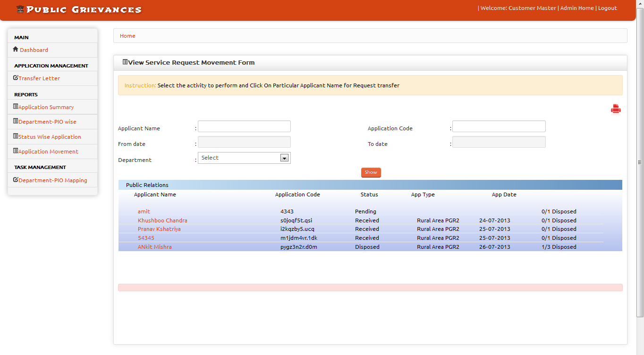The height and width of the screenshot is (355, 644).
Task: Click the edit icon beside Department-PIO Mapping
Action: [x=16, y=180]
